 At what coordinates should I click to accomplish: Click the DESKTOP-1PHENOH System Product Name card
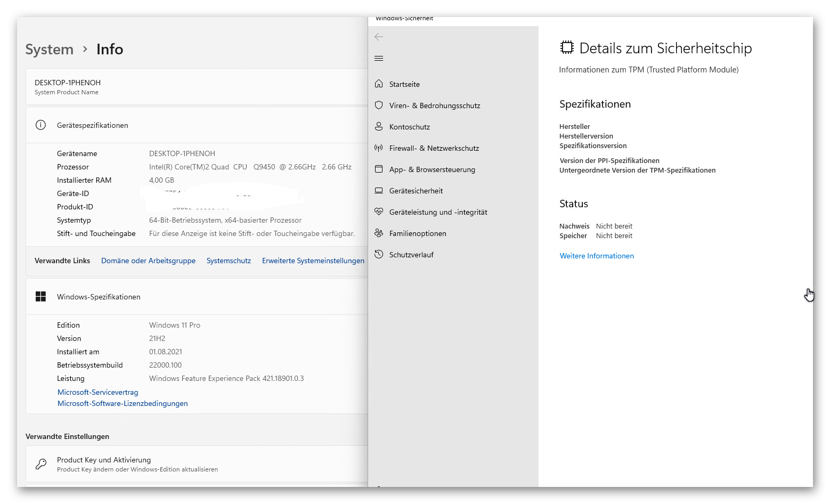point(197,87)
